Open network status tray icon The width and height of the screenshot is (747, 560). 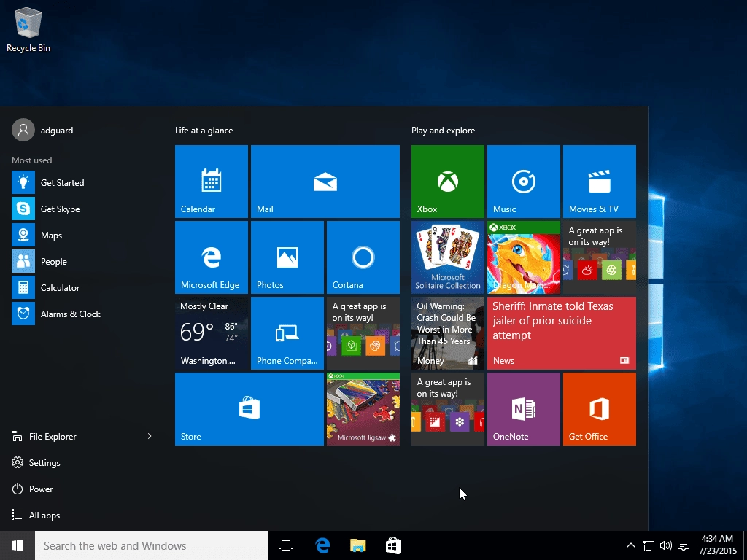648,545
